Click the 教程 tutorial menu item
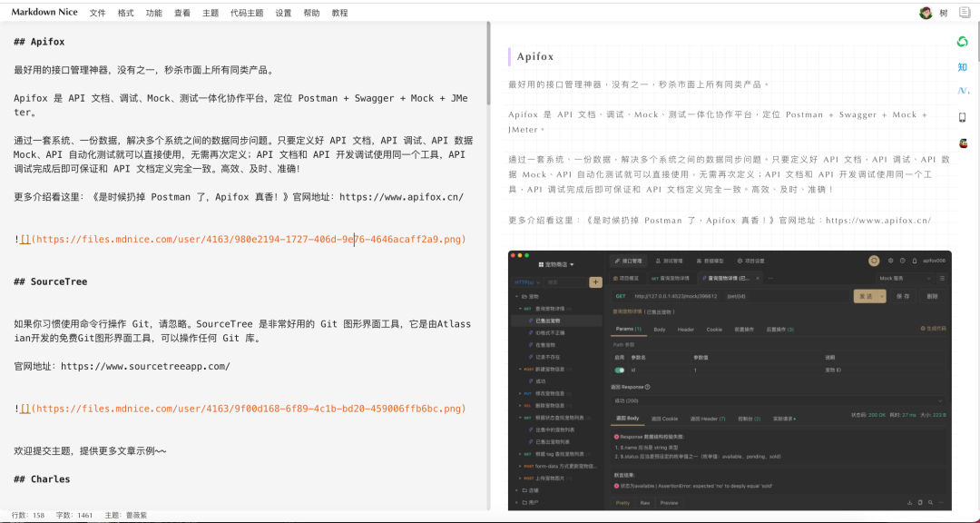The width and height of the screenshot is (980, 523). click(x=338, y=13)
